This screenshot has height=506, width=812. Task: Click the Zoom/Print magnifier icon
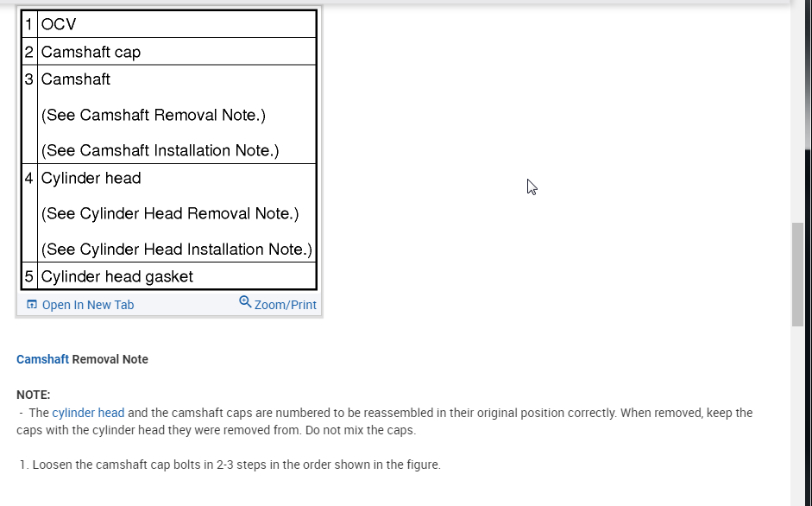pos(245,301)
